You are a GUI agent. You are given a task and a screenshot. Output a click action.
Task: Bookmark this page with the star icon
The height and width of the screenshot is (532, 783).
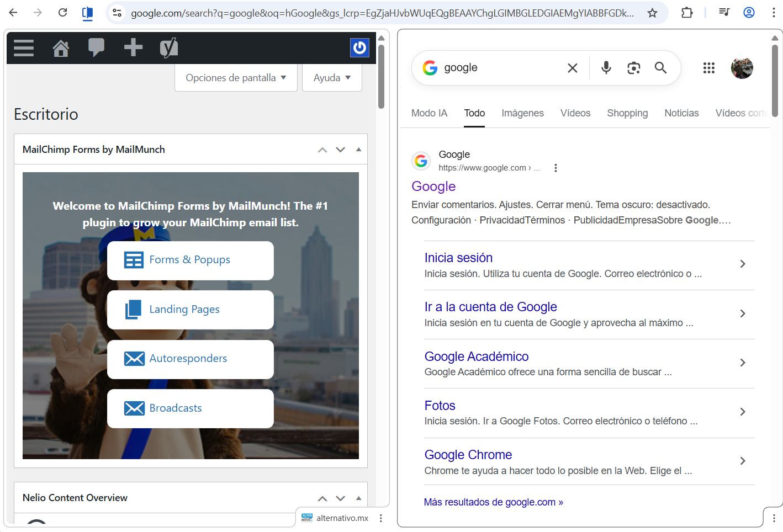652,13
